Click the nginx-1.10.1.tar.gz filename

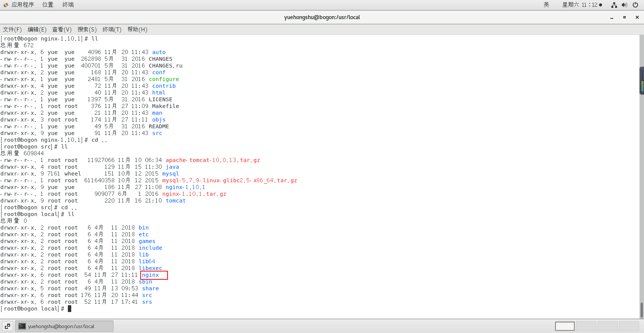pos(194,194)
